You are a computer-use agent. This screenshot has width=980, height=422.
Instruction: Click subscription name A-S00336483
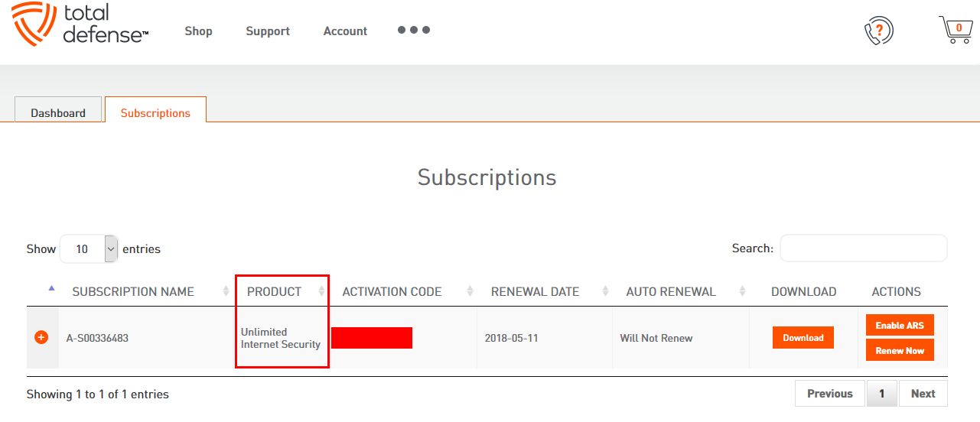pos(97,338)
